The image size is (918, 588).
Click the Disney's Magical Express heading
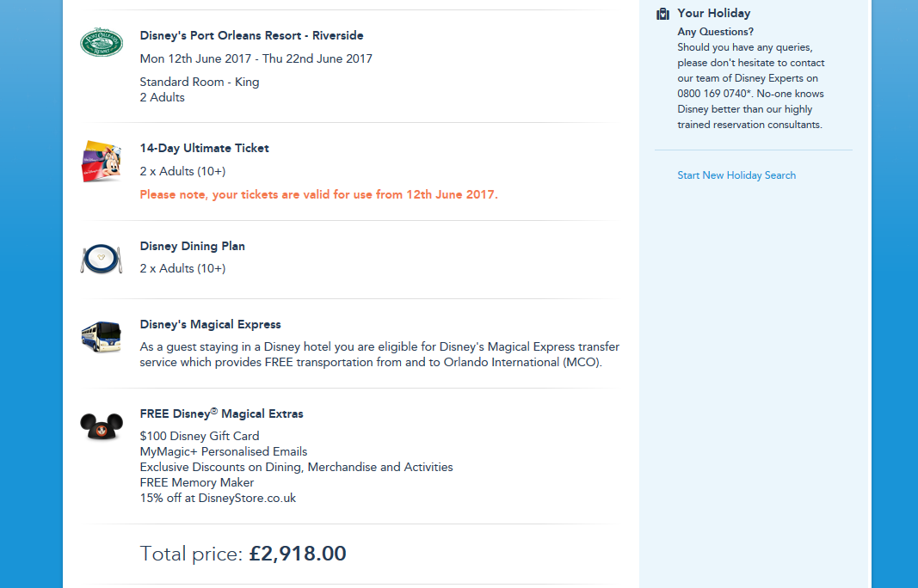(x=210, y=324)
